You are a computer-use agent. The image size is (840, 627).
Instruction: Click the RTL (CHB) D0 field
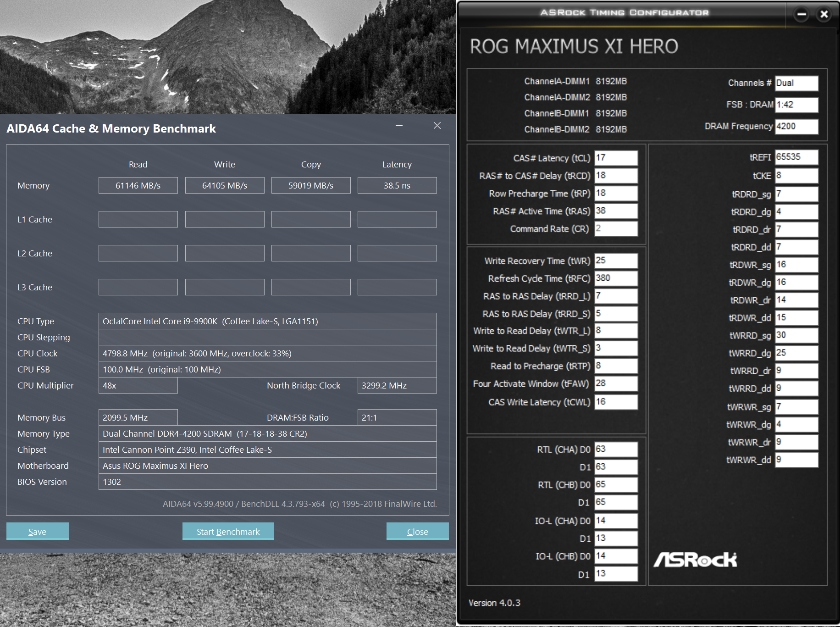(616, 484)
